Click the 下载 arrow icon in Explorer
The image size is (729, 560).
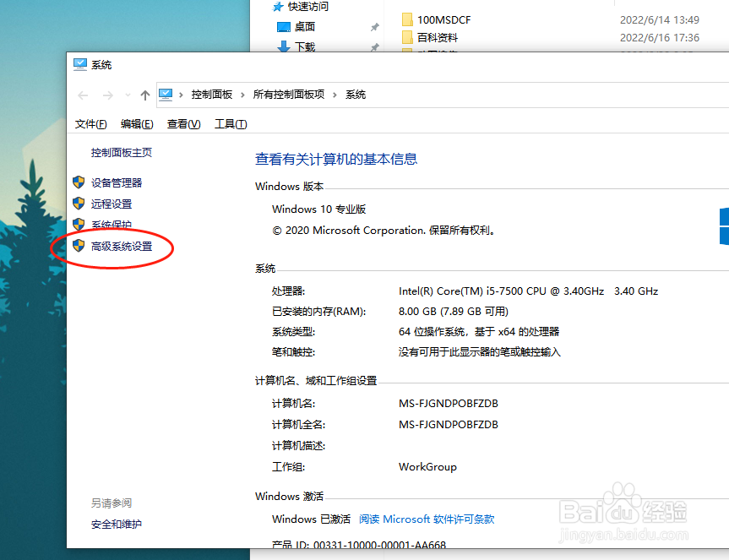coord(284,46)
